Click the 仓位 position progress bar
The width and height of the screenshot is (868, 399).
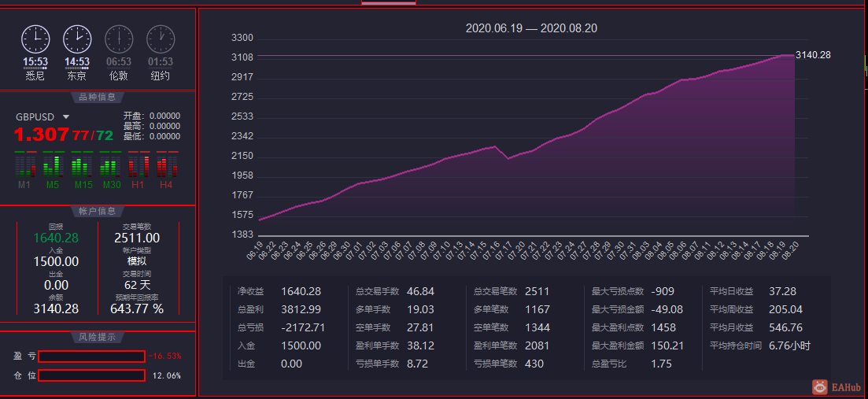click(92, 375)
